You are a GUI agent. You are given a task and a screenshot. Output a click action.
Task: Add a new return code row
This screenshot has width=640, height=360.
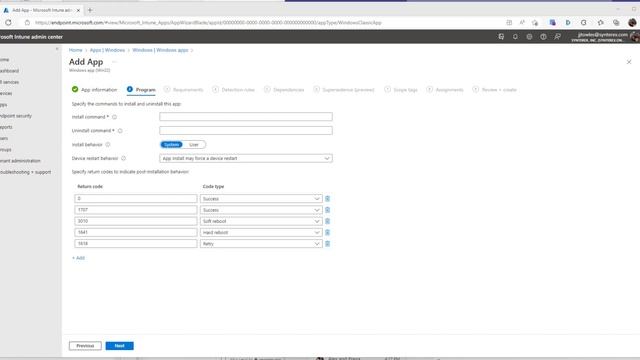click(78, 258)
